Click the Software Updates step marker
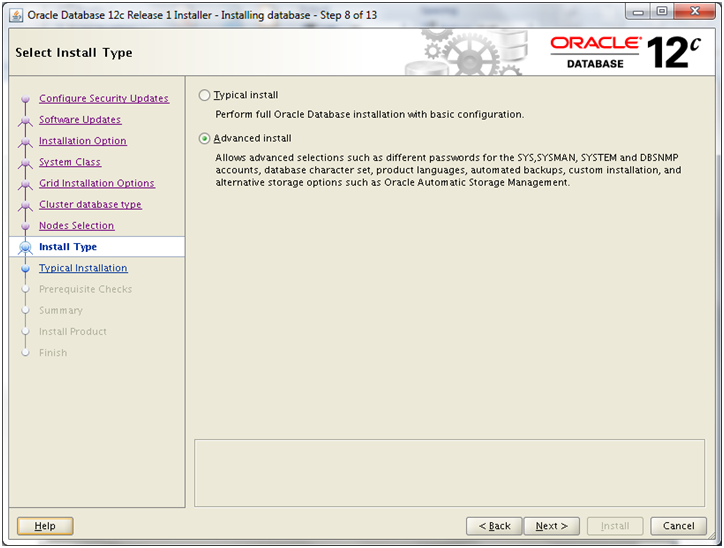The height and width of the screenshot is (548, 724). 25,120
